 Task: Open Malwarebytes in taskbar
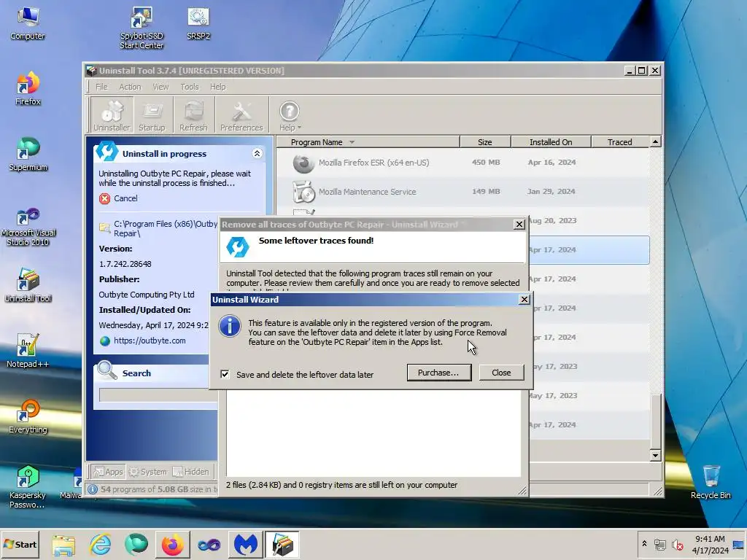[x=245, y=545]
